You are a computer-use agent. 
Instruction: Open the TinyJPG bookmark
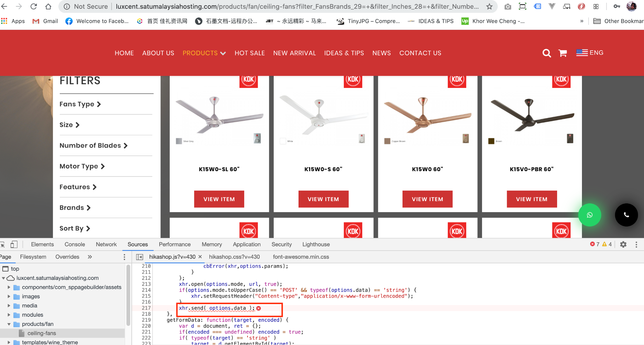pos(369,21)
